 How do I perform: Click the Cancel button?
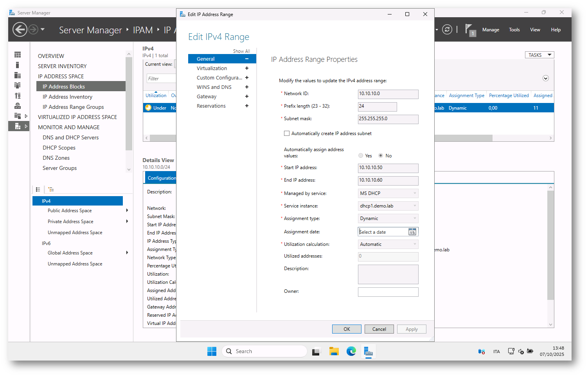pos(379,329)
